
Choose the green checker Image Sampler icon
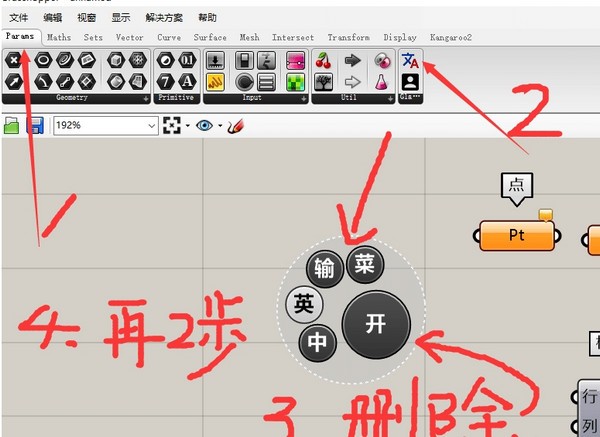tap(295, 82)
